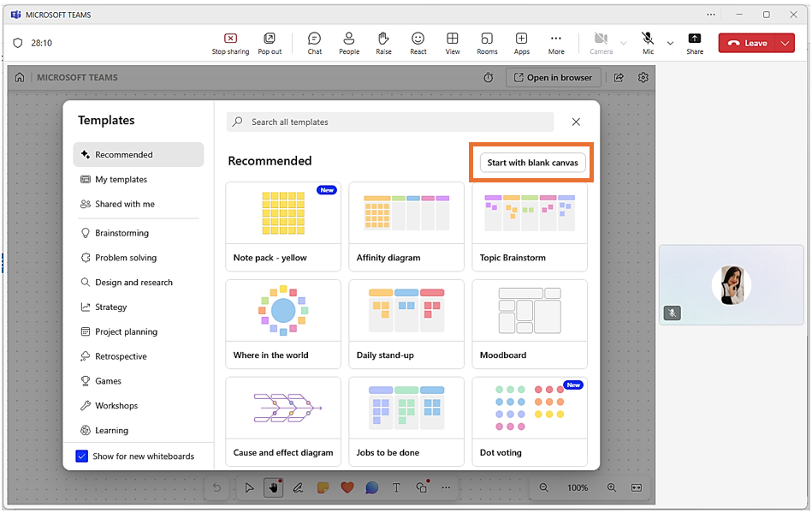Image resolution: width=812 pixels, height=513 pixels.
Task: Open the More actions menu
Action: pos(556,43)
